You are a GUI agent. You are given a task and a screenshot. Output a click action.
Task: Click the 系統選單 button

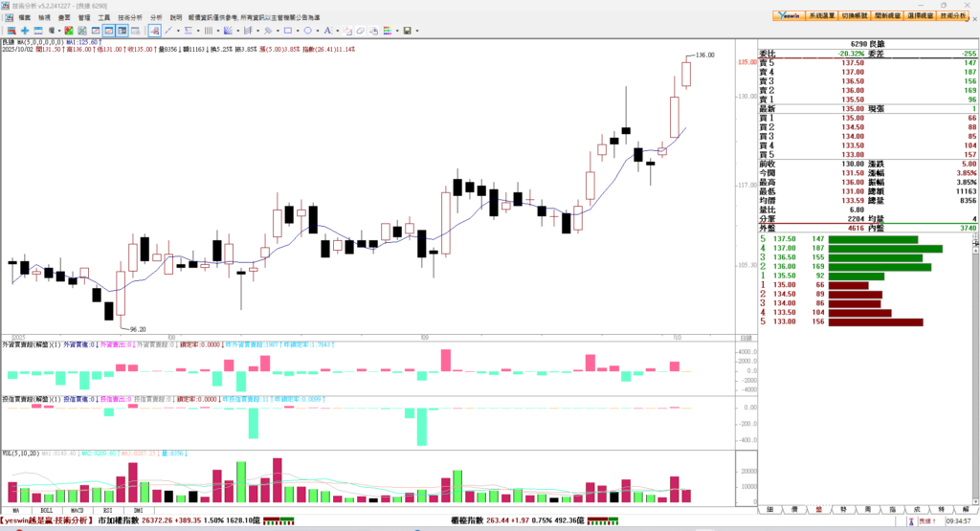click(x=821, y=16)
